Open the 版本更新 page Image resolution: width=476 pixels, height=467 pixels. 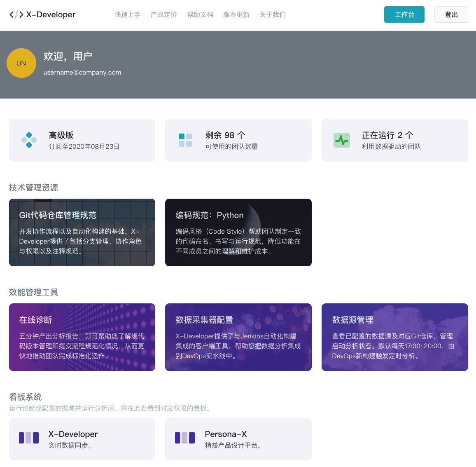click(x=236, y=14)
